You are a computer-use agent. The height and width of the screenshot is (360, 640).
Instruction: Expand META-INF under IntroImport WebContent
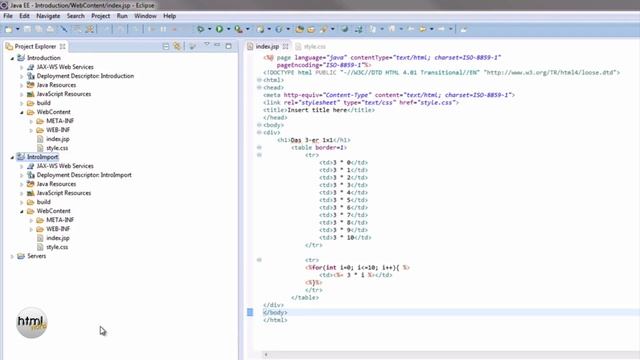point(31,220)
